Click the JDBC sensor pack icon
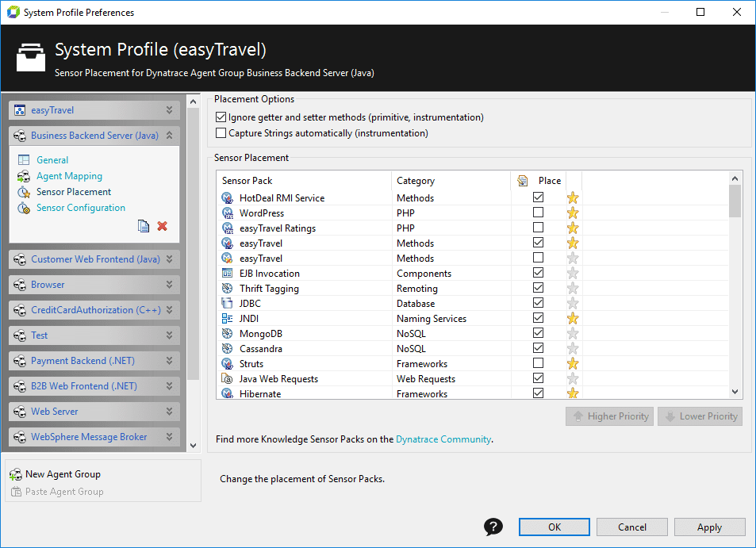This screenshot has height=548, width=756. 227,303
